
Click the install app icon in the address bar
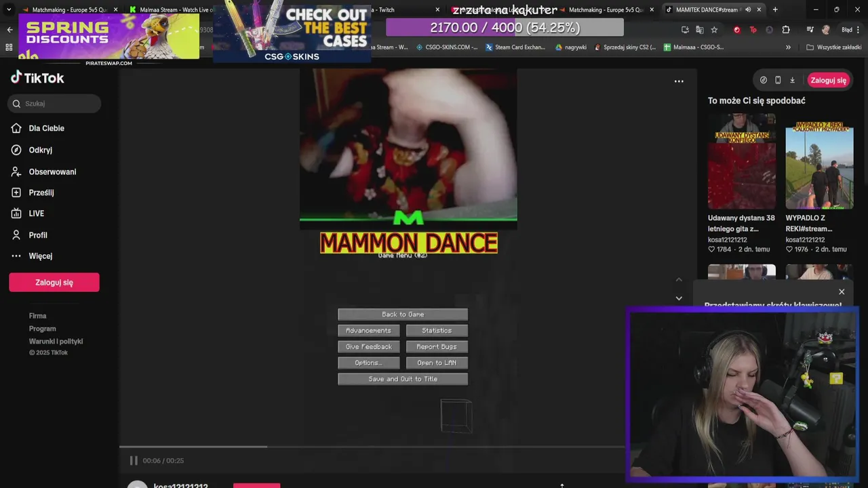coord(685,30)
